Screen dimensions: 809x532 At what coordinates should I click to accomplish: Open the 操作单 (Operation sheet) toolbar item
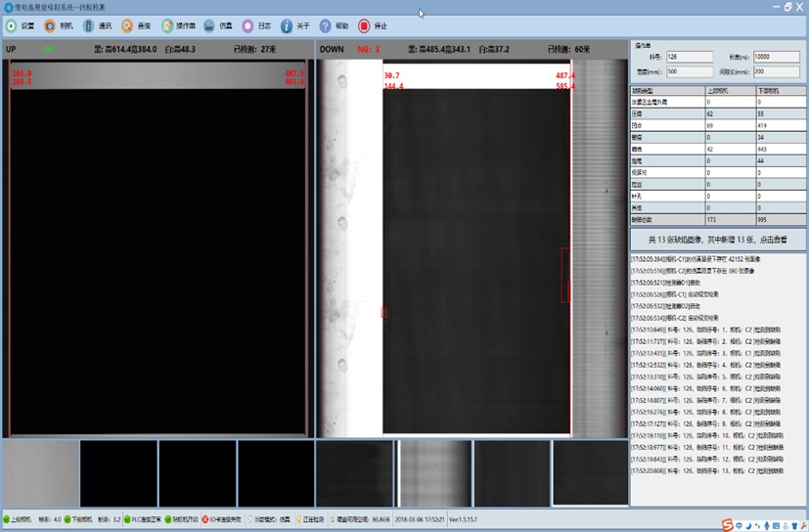[179, 26]
